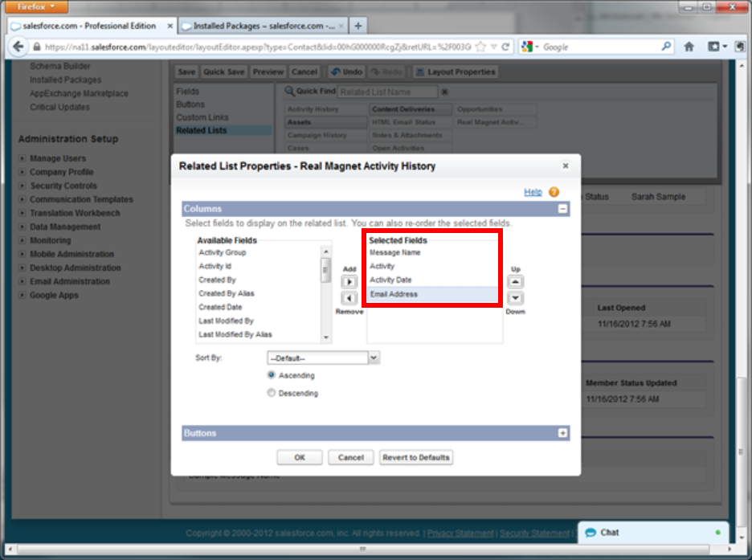Click the browser URL address bar
This screenshot has width=752, height=560.
click(x=258, y=47)
